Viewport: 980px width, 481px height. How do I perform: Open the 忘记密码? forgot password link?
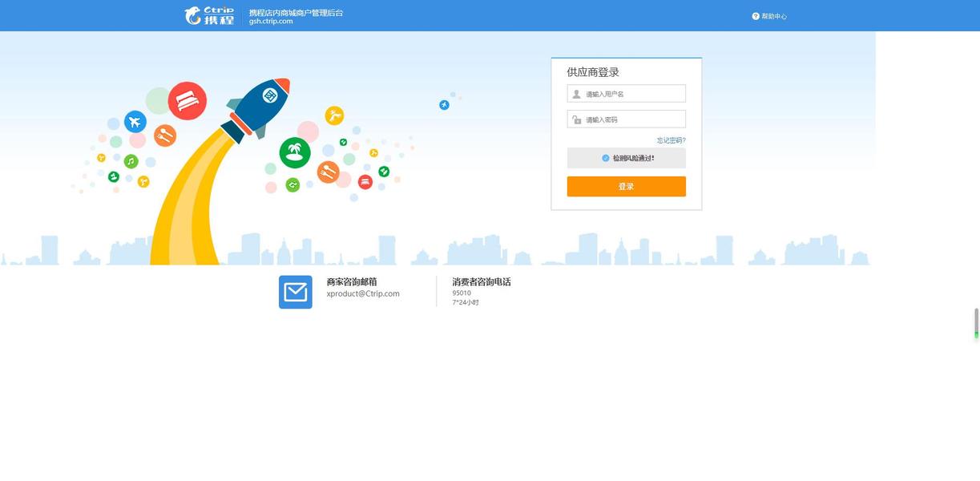(671, 140)
